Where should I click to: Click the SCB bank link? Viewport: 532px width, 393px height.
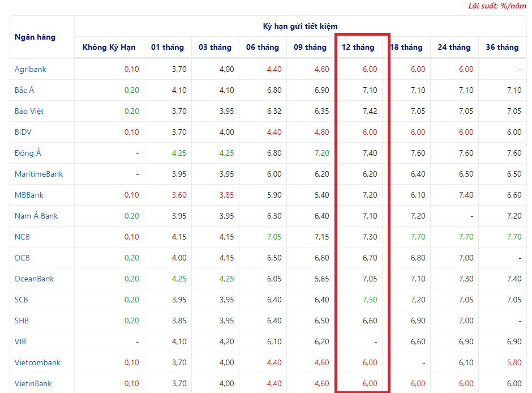[21, 300]
